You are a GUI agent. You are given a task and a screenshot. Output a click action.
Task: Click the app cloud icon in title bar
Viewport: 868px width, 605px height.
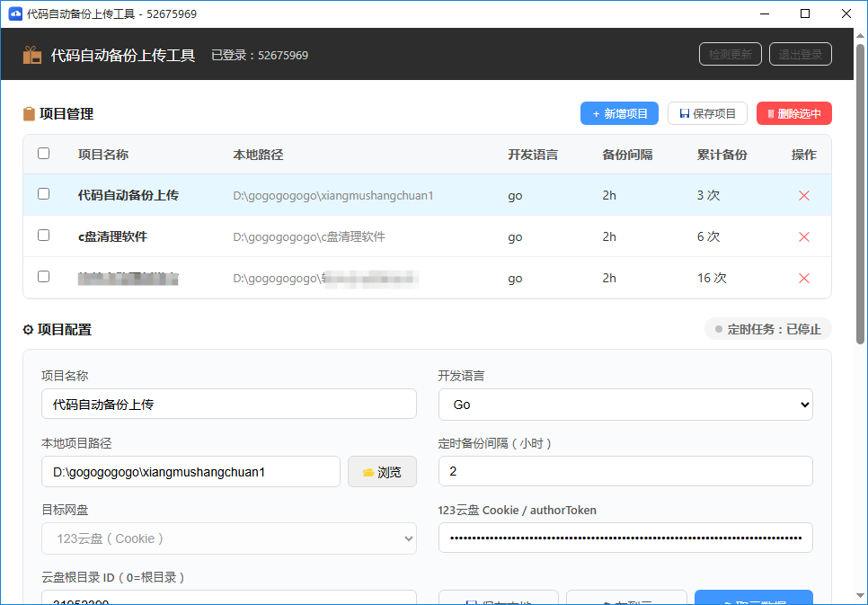point(15,13)
